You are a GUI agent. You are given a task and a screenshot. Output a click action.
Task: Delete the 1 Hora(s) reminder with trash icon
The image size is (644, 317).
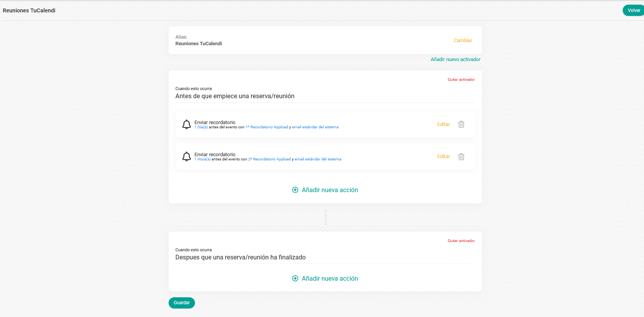(461, 157)
